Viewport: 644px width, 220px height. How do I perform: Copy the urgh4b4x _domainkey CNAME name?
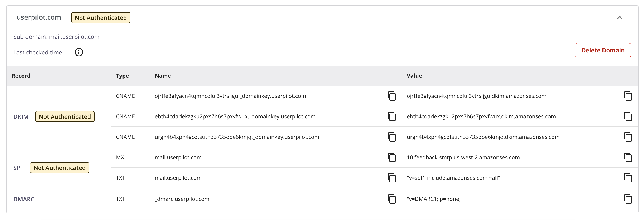[391, 137]
